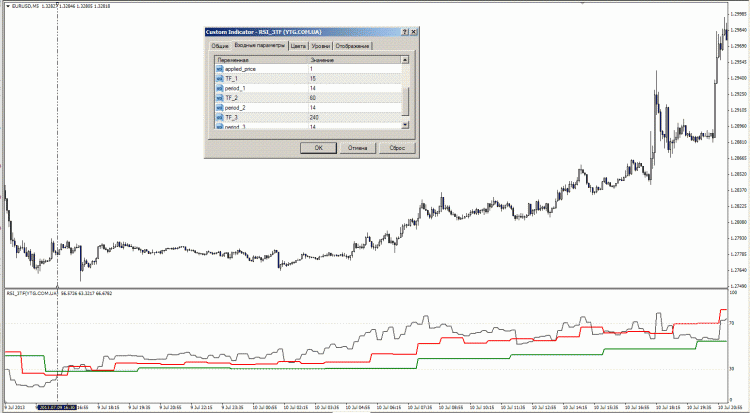Reset parameters with Сброс button

tap(395, 146)
